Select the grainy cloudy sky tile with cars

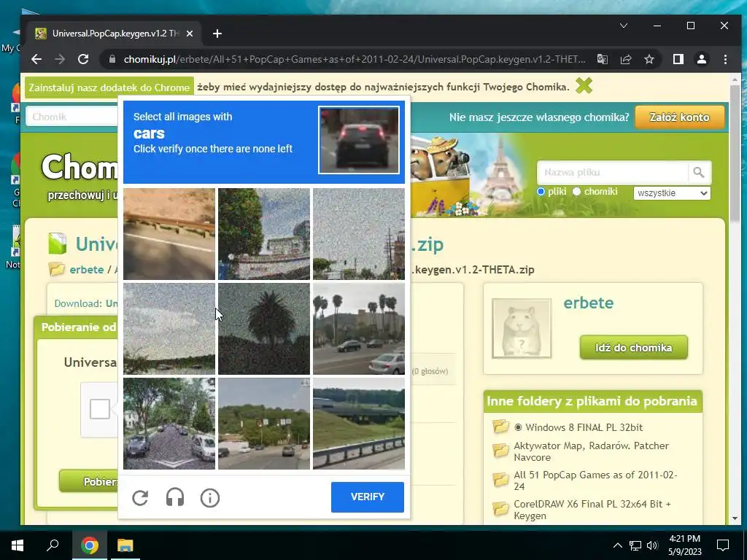pyautogui.click(x=169, y=329)
